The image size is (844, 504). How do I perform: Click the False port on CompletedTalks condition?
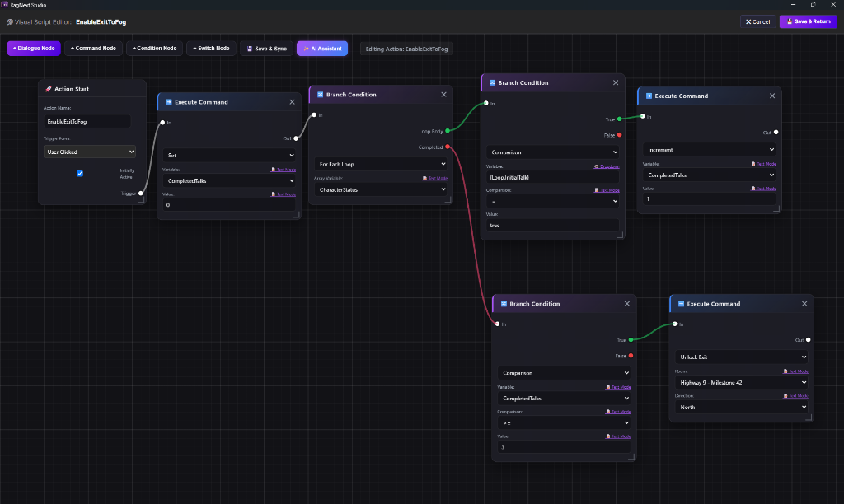click(x=631, y=356)
